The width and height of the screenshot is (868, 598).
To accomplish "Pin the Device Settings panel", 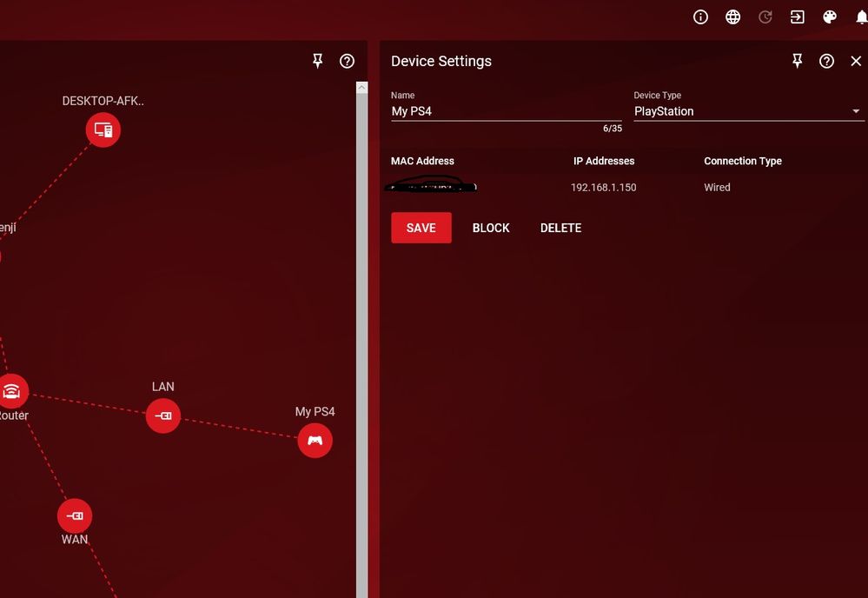I will tap(797, 61).
